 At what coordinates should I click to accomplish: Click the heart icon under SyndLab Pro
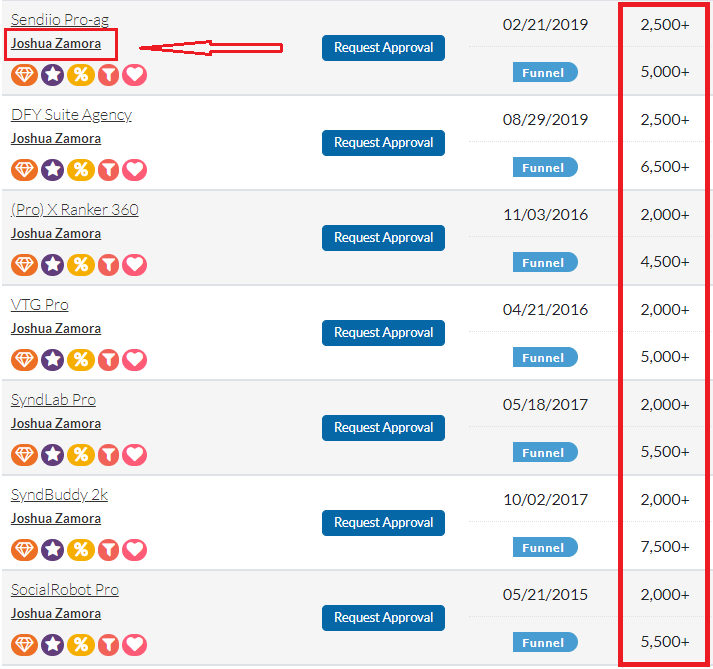tap(135, 455)
